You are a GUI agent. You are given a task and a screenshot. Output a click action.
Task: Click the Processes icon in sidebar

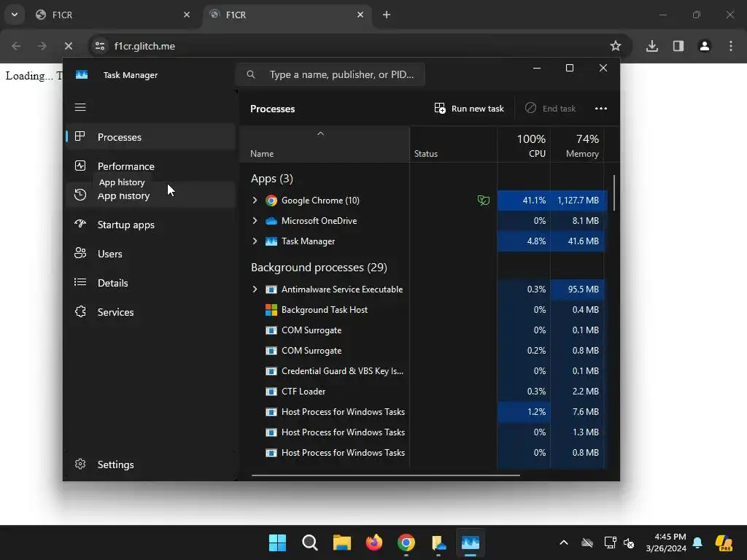click(80, 136)
